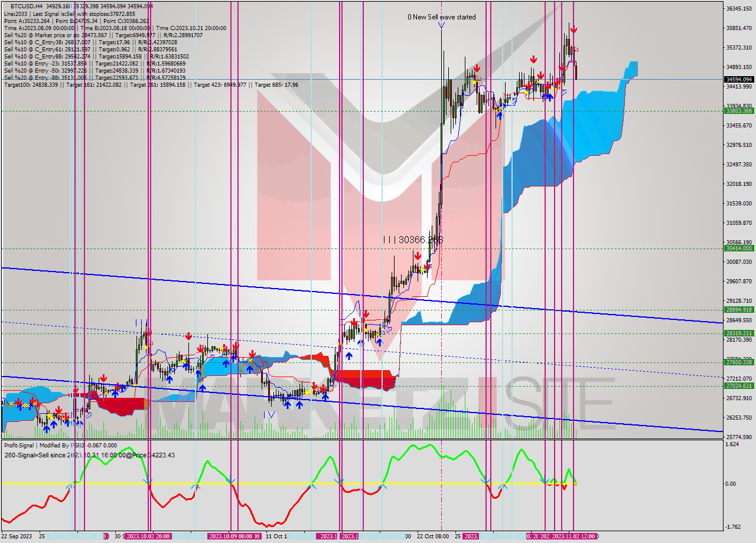Click the 26253.750 price axis value

coord(739,417)
